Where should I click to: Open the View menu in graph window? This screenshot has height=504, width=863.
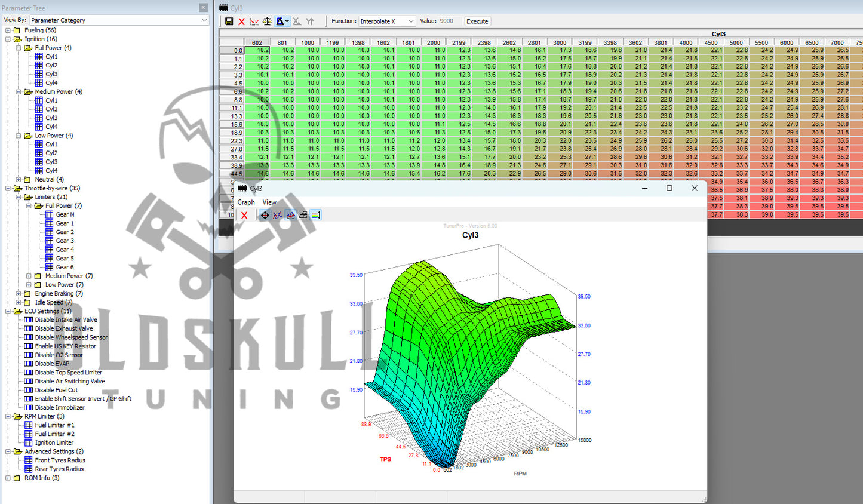[x=269, y=202]
